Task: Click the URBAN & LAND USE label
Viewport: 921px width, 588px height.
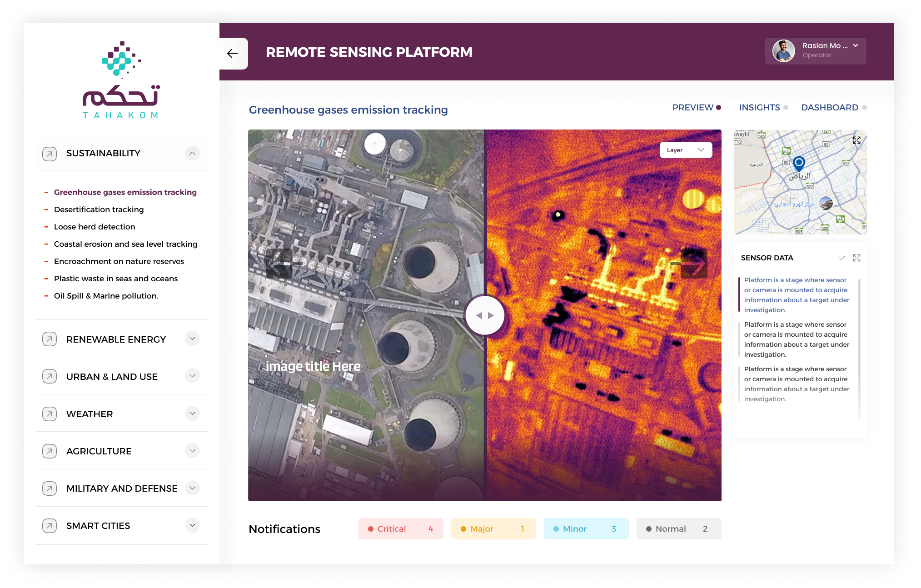Action: pyautogui.click(x=112, y=377)
